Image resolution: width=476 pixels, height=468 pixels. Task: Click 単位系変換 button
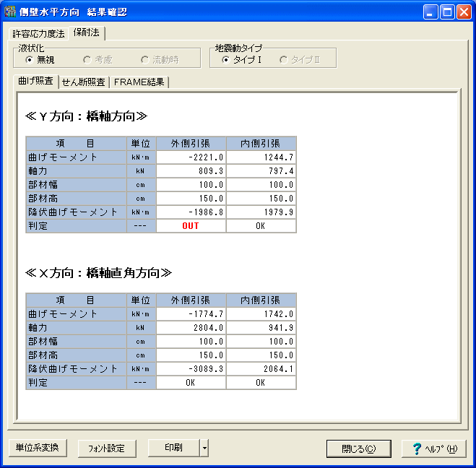pyautogui.click(x=38, y=448)
